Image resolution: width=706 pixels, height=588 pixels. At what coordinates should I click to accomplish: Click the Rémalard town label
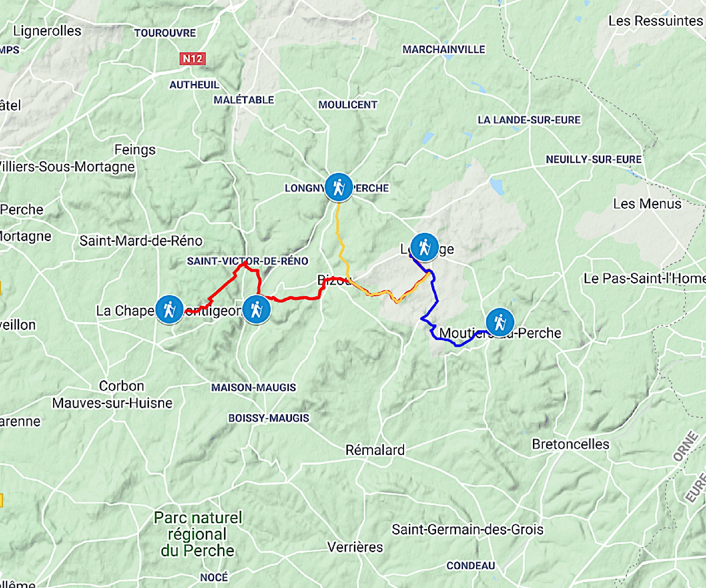375,450
